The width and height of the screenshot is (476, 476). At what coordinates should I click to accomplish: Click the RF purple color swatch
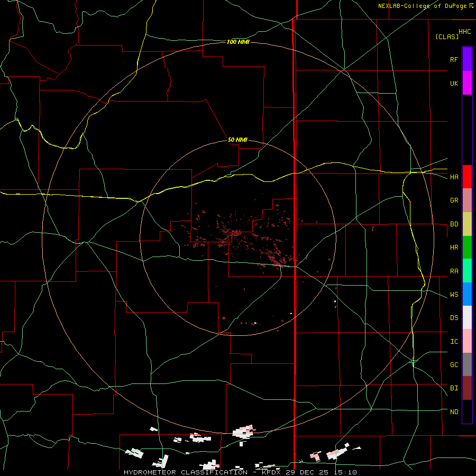click(x=467, y=59)
